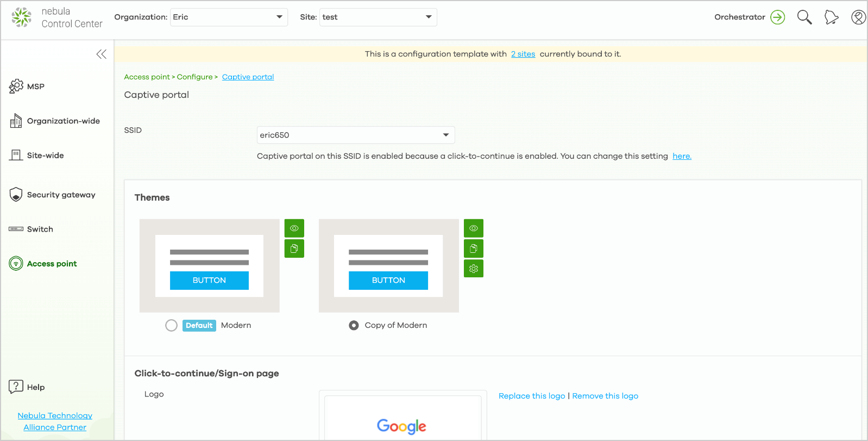Click the Switch device icon

tap(16, 229)
